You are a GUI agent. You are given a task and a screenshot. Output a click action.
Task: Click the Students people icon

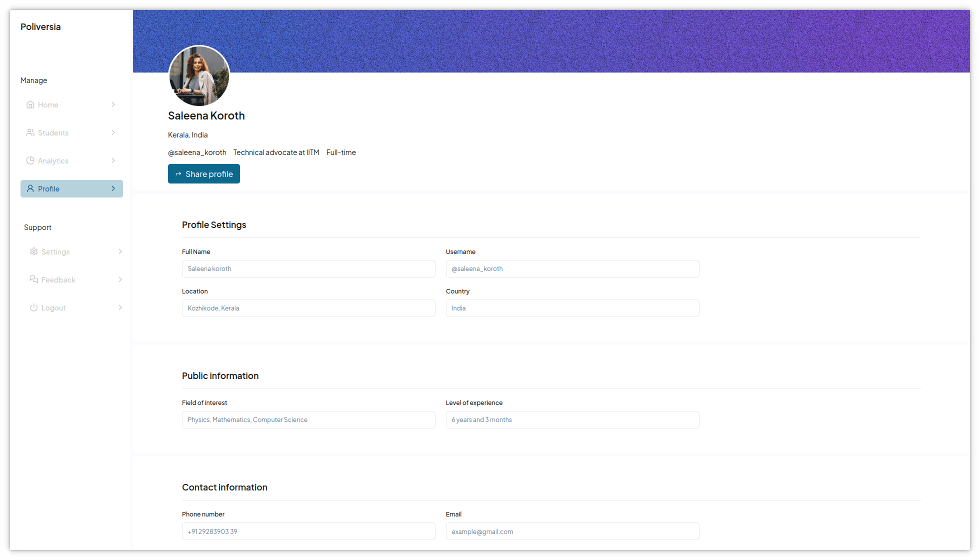(x=30, y=132)
